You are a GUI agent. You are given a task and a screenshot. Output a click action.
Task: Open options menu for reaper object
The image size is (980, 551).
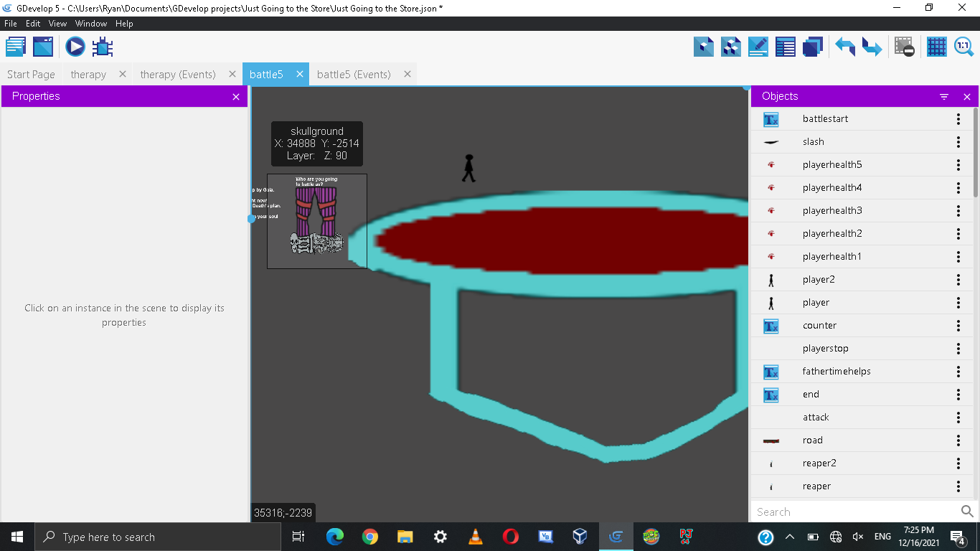click(958, 486)
